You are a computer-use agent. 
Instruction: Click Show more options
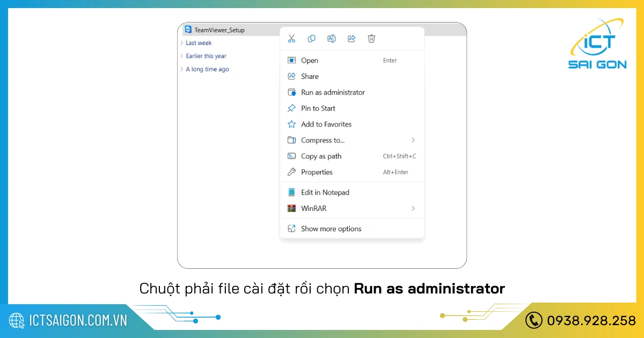[x=331, y=229]
